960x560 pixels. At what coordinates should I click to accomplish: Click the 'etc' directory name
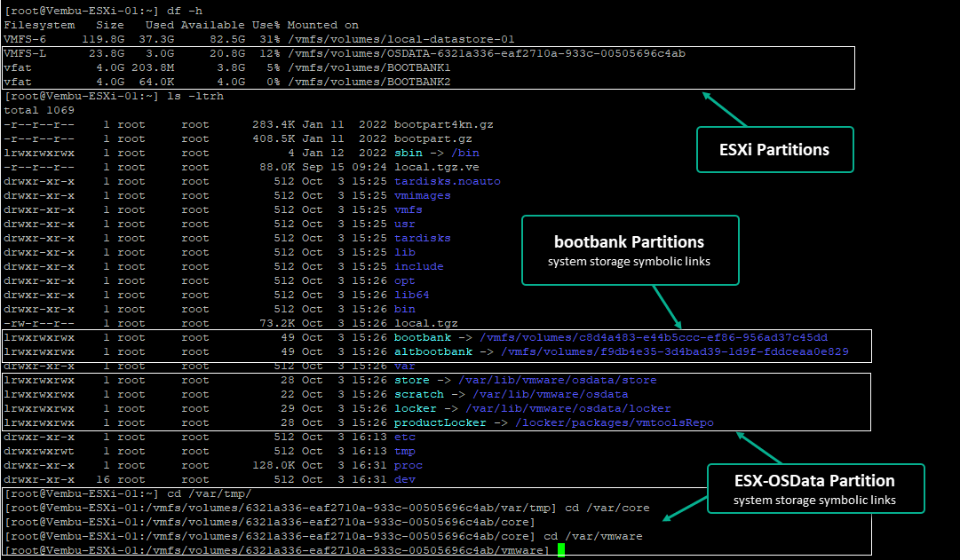(405, 437)
